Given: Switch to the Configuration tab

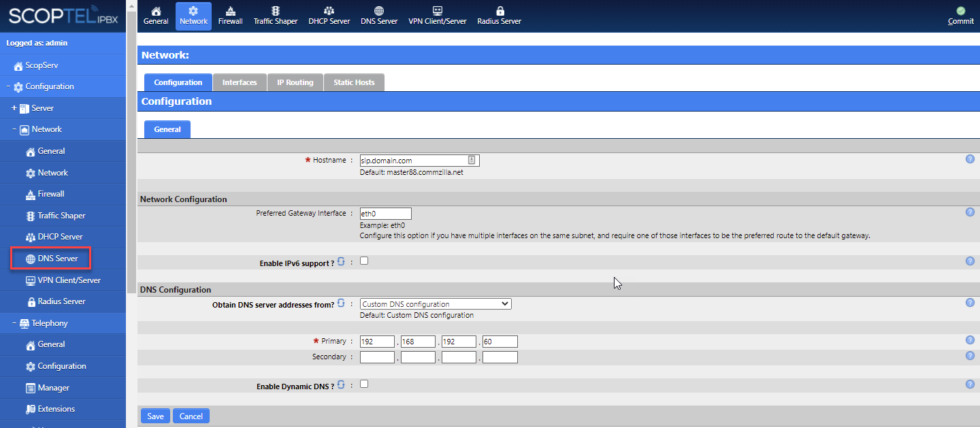Looking at the screenshot, I should click(178, 82).
